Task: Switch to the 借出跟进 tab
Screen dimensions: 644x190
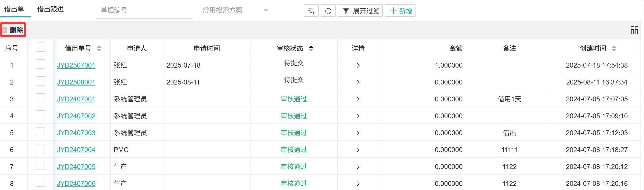Action: [50, 9]
